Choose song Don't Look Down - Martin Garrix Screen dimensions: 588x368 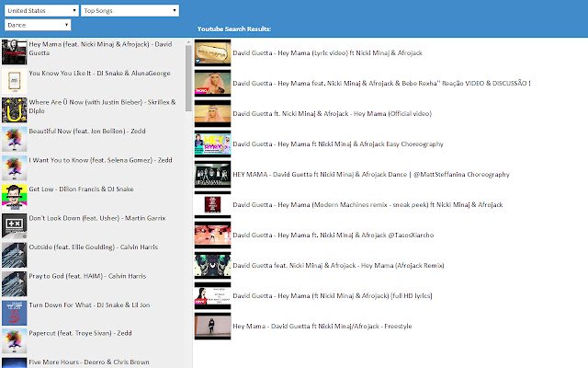click(97, 218)
